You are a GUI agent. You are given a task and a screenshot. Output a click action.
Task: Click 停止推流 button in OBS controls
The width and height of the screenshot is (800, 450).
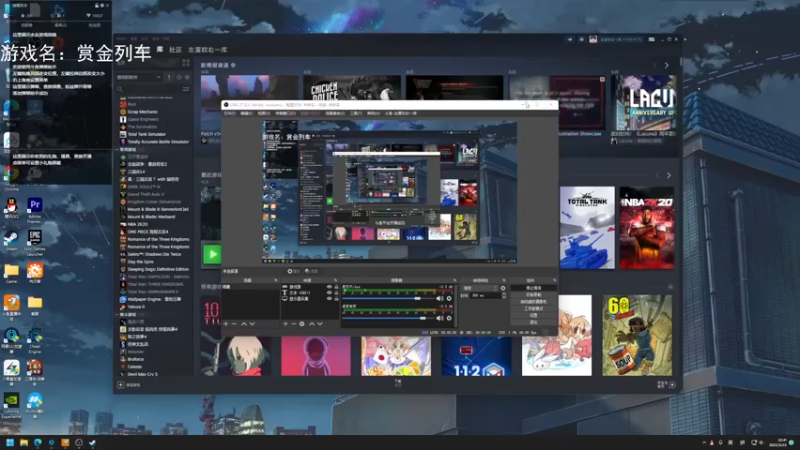(533, 288)
